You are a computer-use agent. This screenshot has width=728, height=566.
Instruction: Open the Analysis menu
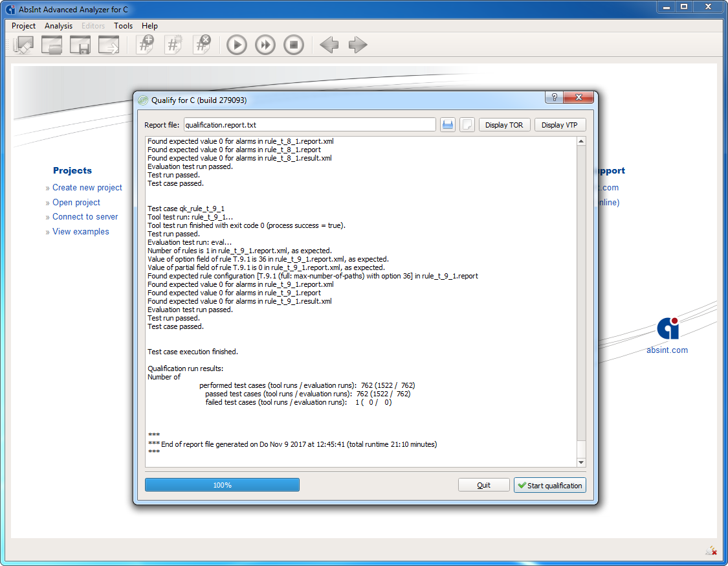58,26
